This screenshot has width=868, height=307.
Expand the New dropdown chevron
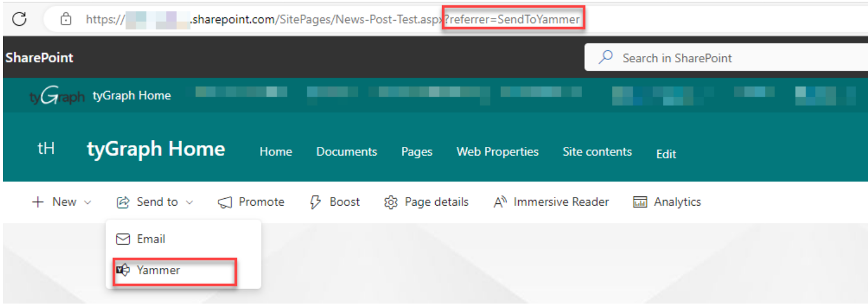click(88, 202)
